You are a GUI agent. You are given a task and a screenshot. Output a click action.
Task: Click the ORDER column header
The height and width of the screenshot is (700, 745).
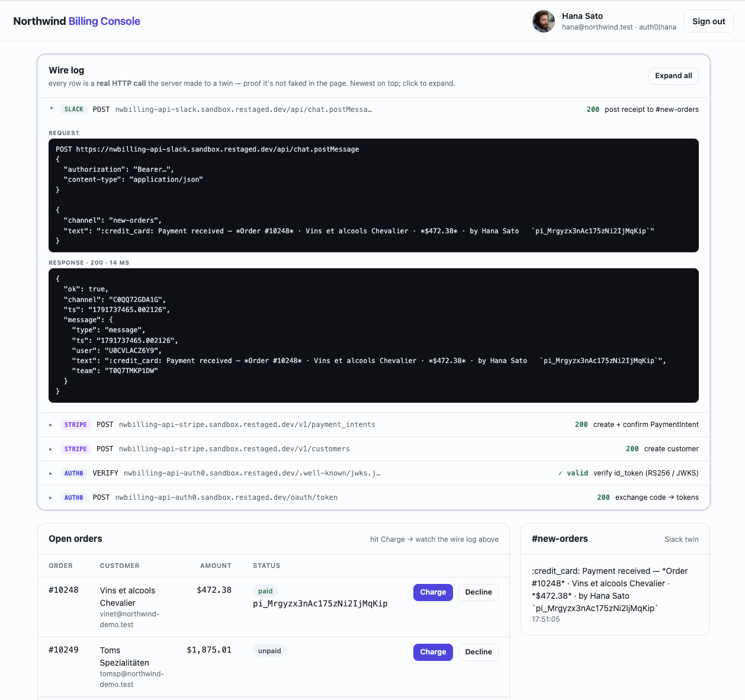click(x=60, y=566)
